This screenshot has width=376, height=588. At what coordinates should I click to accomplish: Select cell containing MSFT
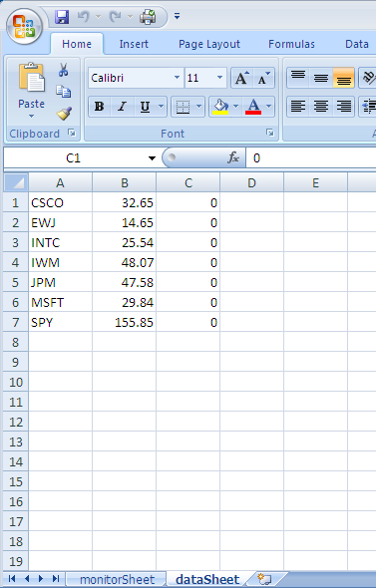(61, 302)
